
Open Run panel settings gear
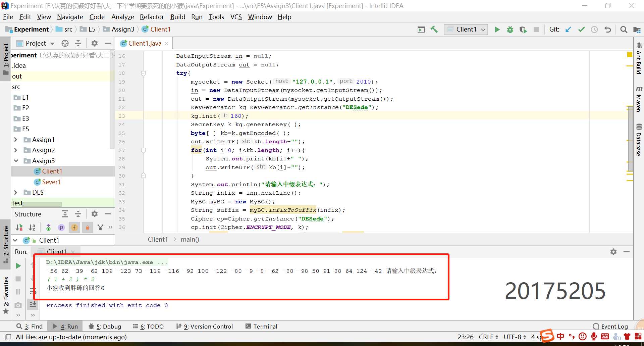613,252
